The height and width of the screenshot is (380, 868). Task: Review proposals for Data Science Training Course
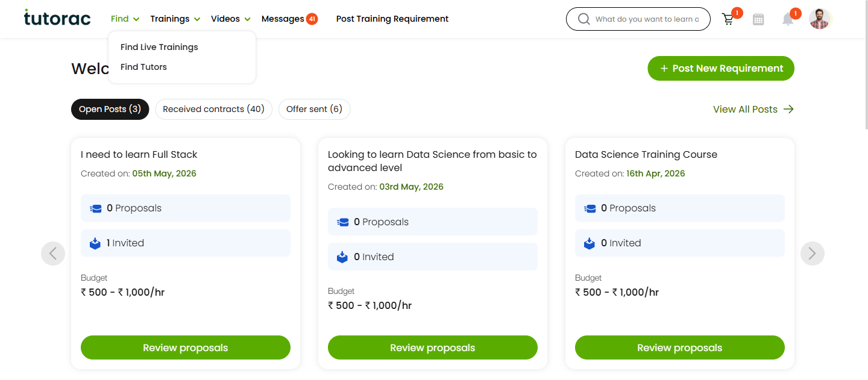(680, 347)
